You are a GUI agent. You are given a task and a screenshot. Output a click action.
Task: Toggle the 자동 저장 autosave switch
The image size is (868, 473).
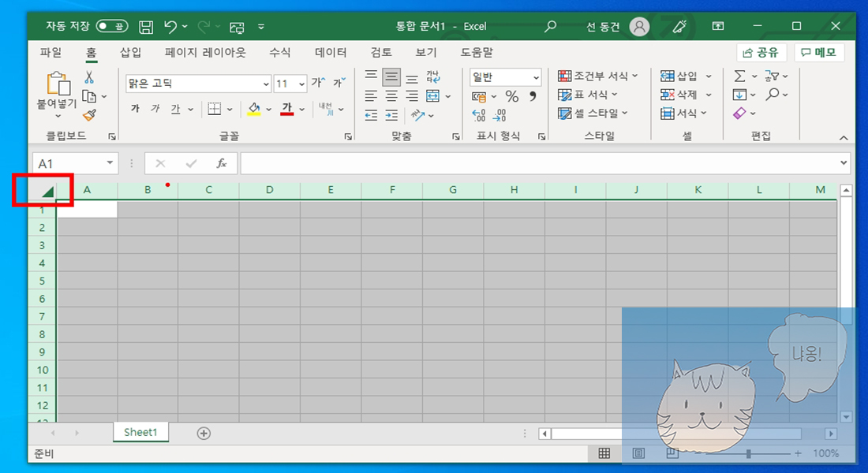112,26
